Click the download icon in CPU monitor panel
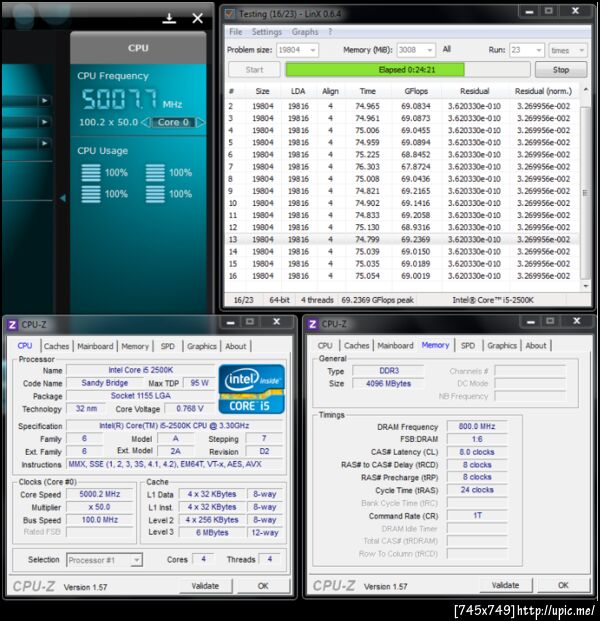The width and height of the screenshot is (600, 621). (x=169, y=18)
